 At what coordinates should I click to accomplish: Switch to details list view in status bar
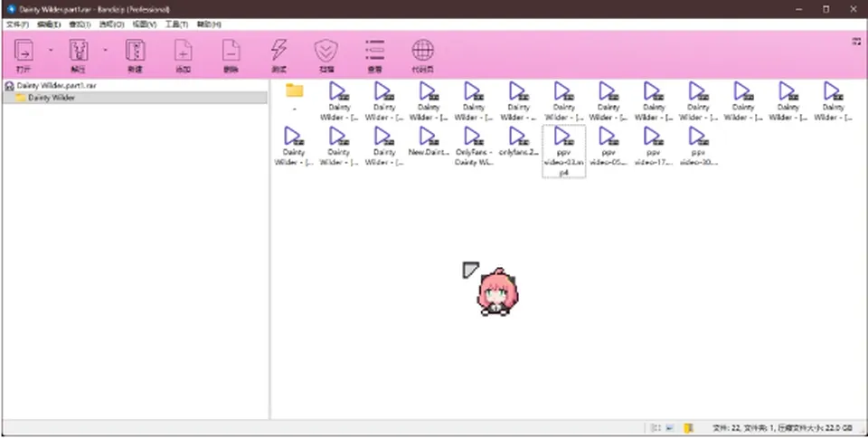pyautogui.click(x=656, y=428)
